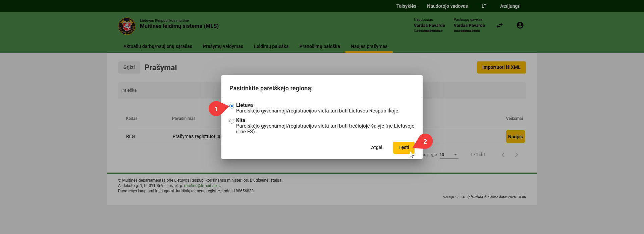Image resolution: width=644 pixels, height=234 pixels.
Task: Open Naudotojo vadovas link
Action: tap(447, 6)
